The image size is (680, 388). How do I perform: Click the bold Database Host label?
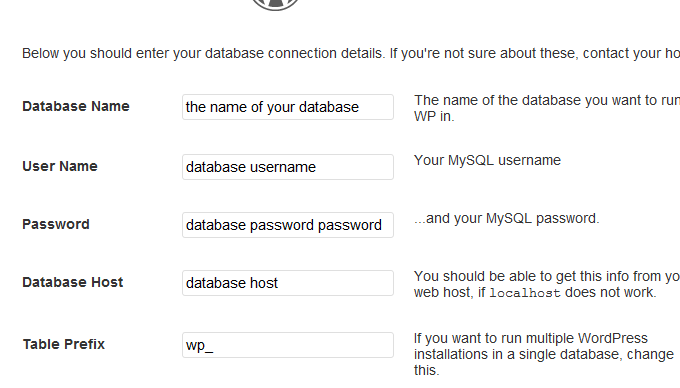[x=73, y=282]
